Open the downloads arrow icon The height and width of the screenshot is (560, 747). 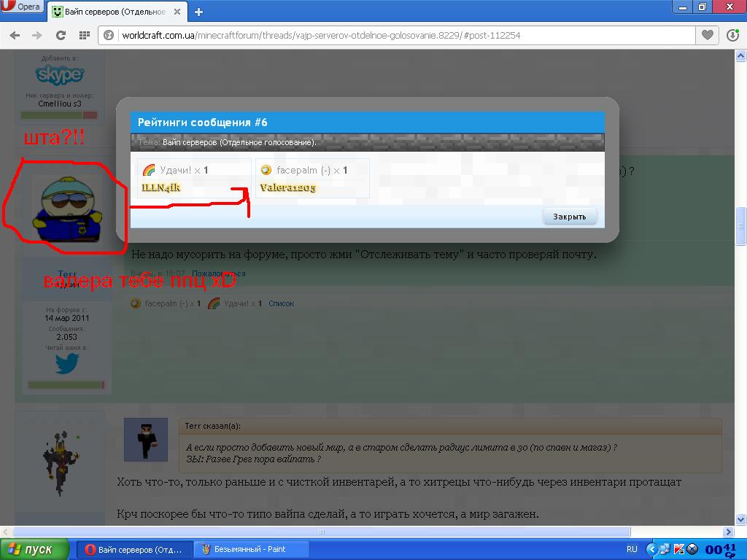pyautogui.click(x=733, y=35)
